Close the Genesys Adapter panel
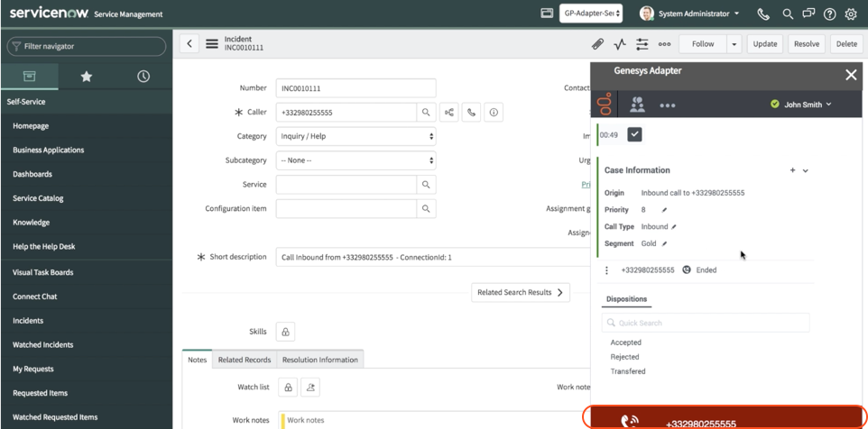The width and height of the screenshot is (868, 429). point(851,75)
